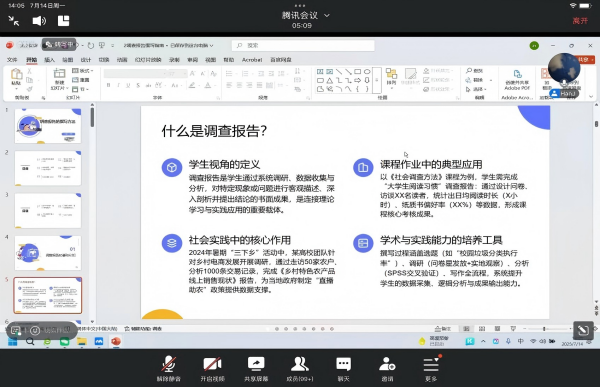Turn on the camera (开启视频)
Image resolution: width=600 pixels, height=387 pixels.
pyautogui.click(x=212, y=369)
